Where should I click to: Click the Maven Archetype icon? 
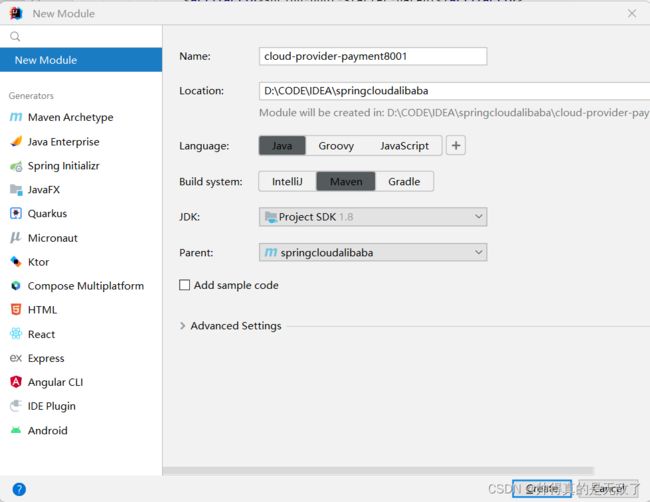[x=16, y=117]
